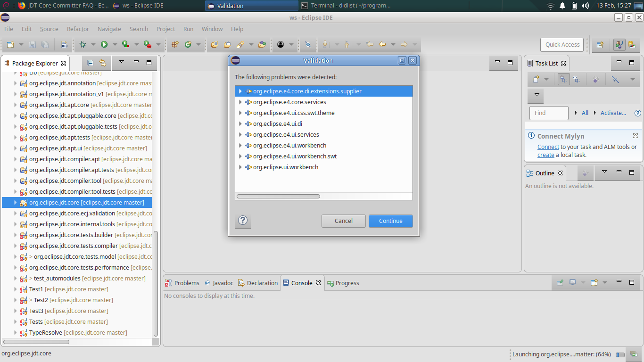The width and height of the screenshot is (644, 362).
Task: Open the Refactor menu
Action: point(78,29)
